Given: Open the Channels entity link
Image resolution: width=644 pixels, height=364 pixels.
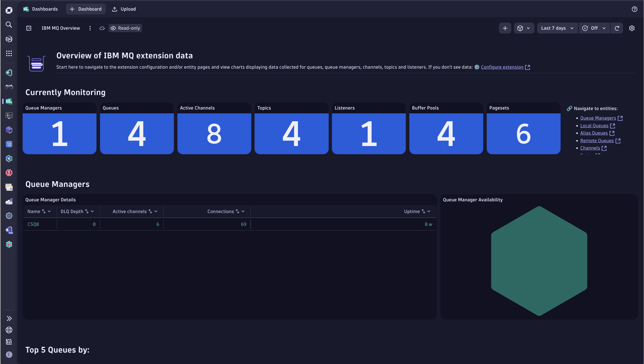Looking at the screenshot, I should (590, 148).
